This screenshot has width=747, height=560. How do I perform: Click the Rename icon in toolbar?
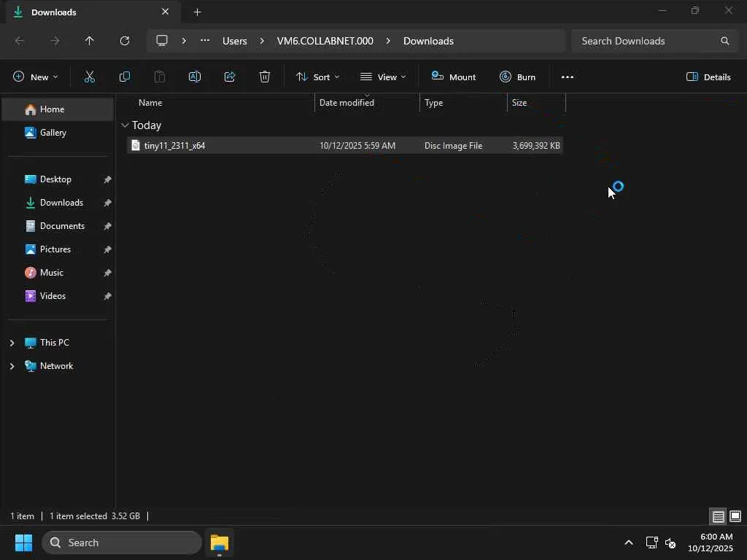pos(194,77)
